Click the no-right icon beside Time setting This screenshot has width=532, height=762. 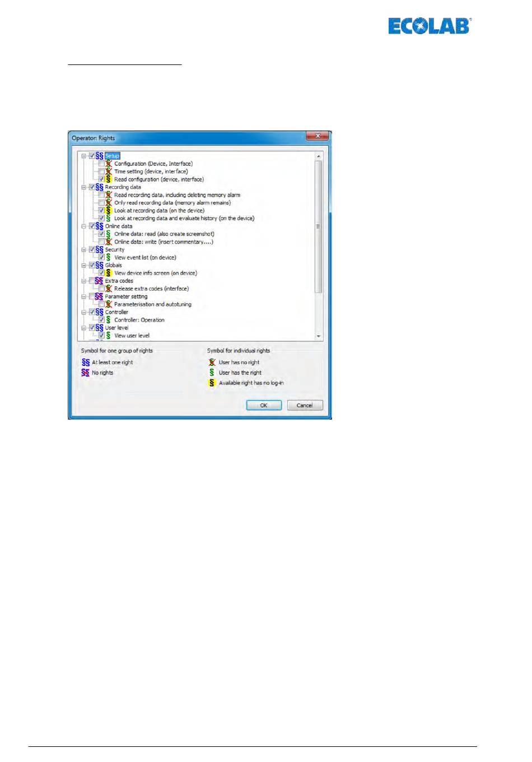coord(109,171)
